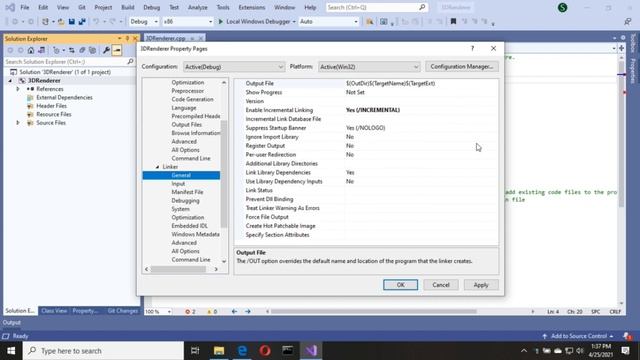Click the Task View taskbar icon
Viewport: 640px width, 360px height.
(x=195, y=351)
